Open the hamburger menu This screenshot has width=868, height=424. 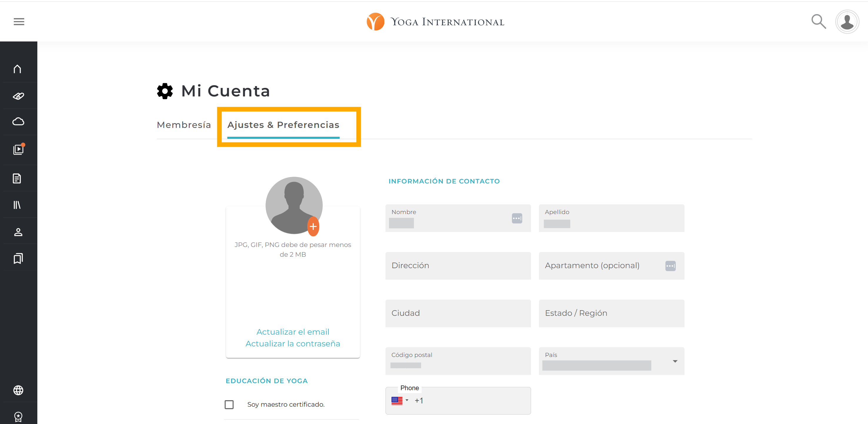click(19, 21)
